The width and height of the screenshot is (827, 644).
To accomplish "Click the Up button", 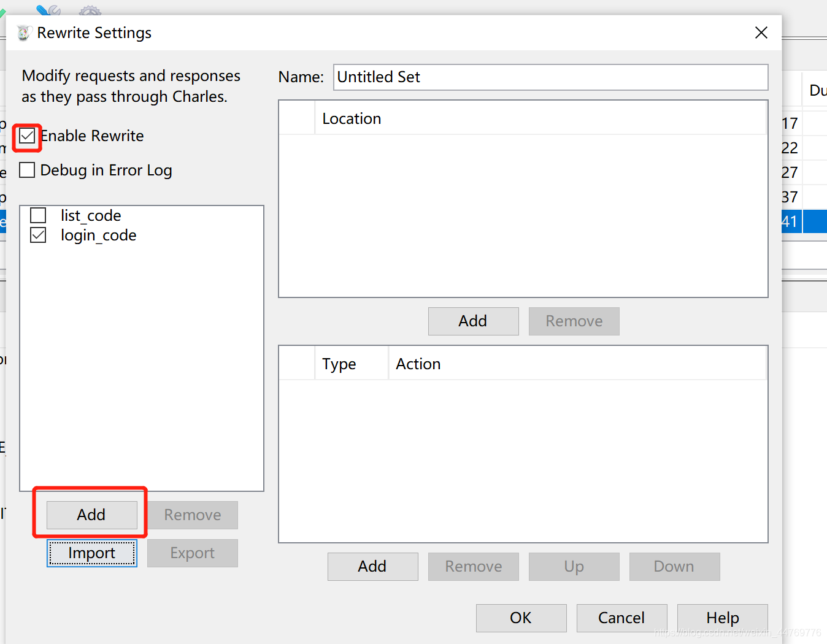I will click(574, 567).
